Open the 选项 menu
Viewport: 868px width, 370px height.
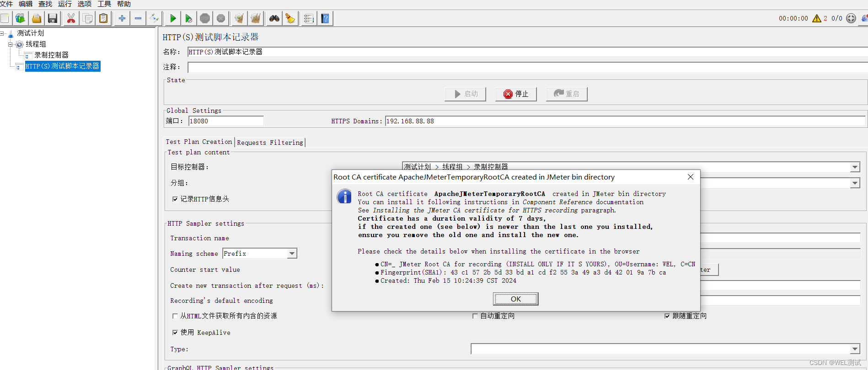[85, 4]
